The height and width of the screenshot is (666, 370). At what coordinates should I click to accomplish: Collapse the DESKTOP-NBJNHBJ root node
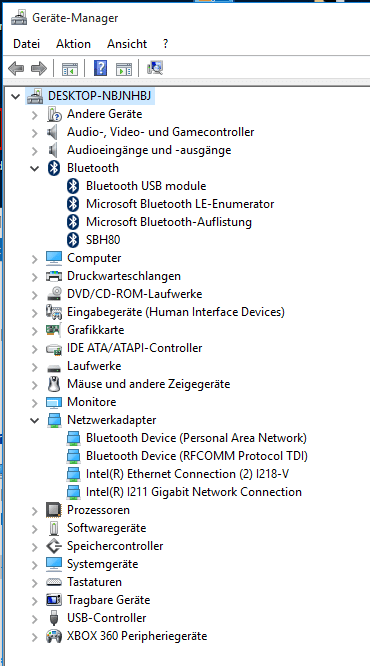[x=16, y=96]
